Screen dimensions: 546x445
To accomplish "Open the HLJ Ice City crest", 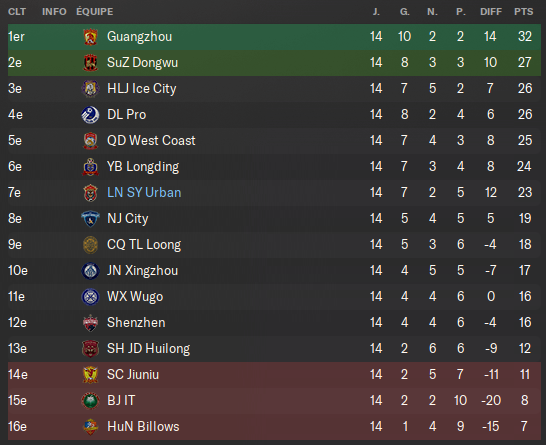I will 91,88.
